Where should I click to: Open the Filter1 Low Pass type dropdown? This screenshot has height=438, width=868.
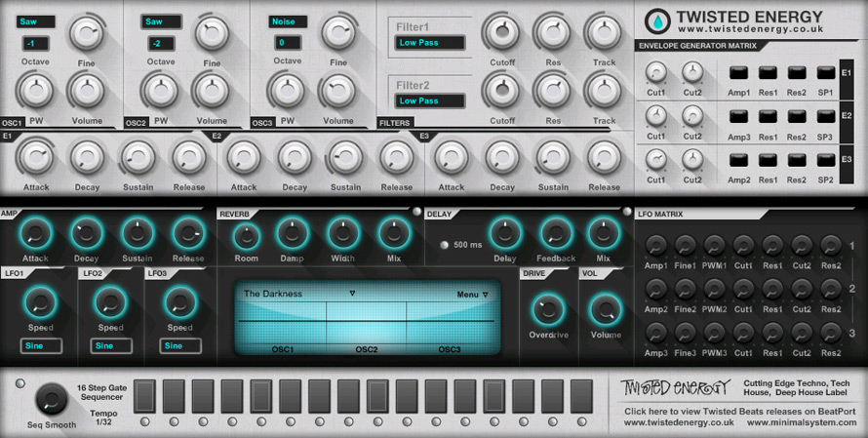(429, 42)
